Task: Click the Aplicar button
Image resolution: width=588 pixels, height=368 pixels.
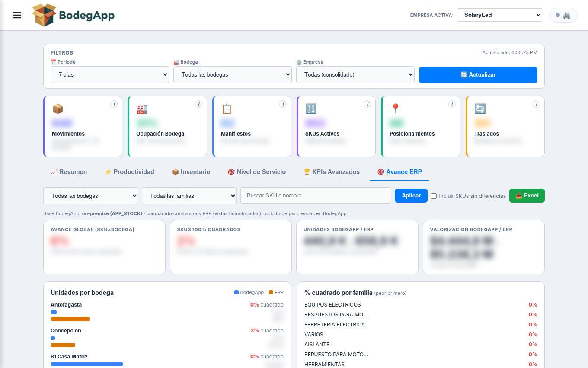Action: [411, 196]
